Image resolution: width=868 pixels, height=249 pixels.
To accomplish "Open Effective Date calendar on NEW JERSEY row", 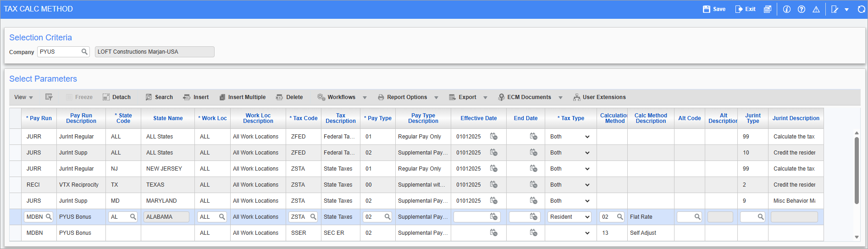I will [x=494, y=169].
